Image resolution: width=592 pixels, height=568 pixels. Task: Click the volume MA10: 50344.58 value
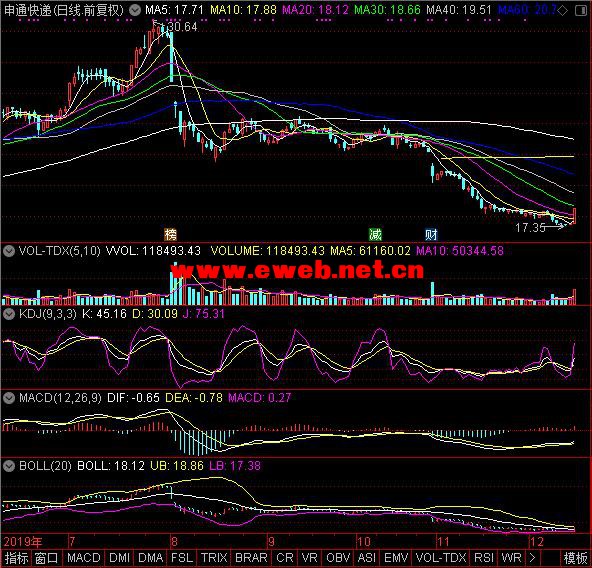pos(460,251)
